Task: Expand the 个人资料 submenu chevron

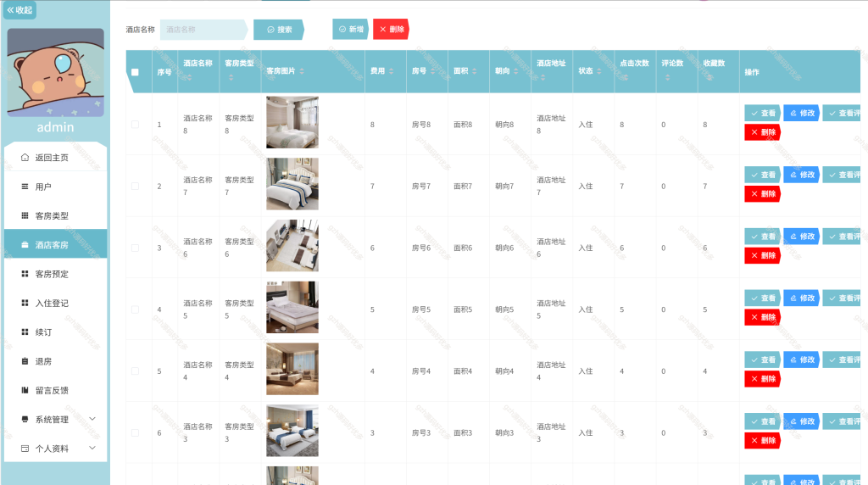Action: (x=92, y=448)
